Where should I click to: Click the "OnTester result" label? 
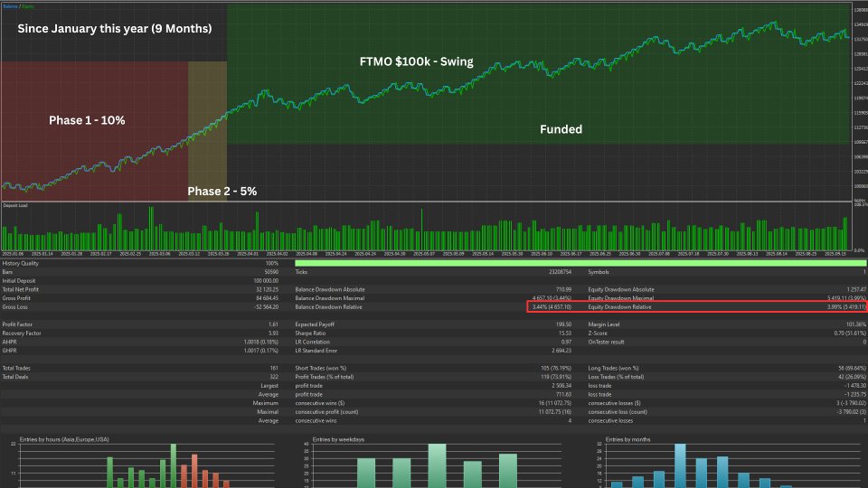point(606,343)
